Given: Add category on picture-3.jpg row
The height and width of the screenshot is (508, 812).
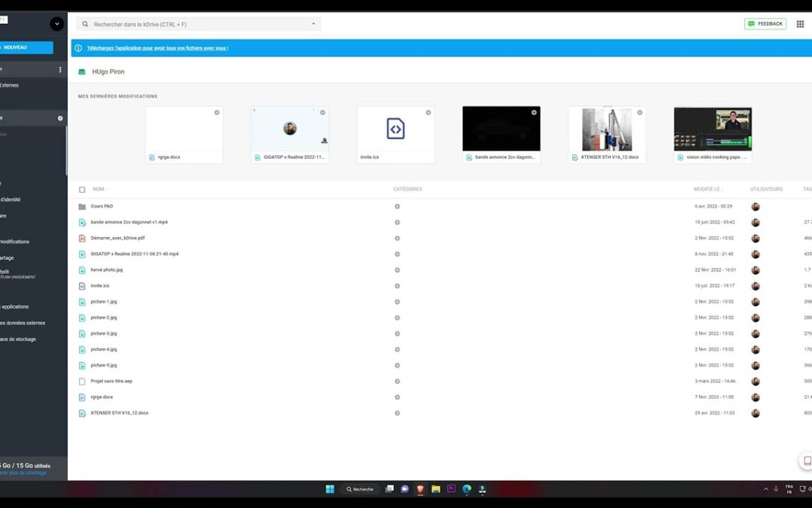Looking at the screenshot, I should pyautogui.click(x=397, y=334).
